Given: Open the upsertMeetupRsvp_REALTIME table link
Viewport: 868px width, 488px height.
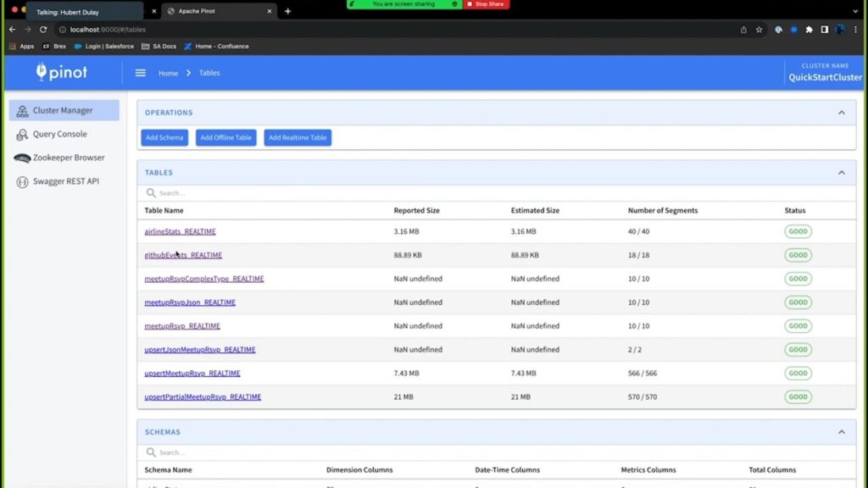Looking at the screenshot, I should coord(192,374).
